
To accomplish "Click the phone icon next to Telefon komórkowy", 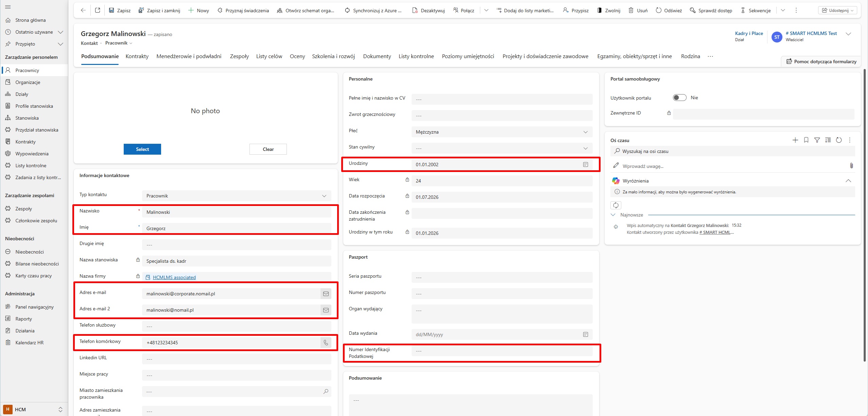I will (326, 343).
